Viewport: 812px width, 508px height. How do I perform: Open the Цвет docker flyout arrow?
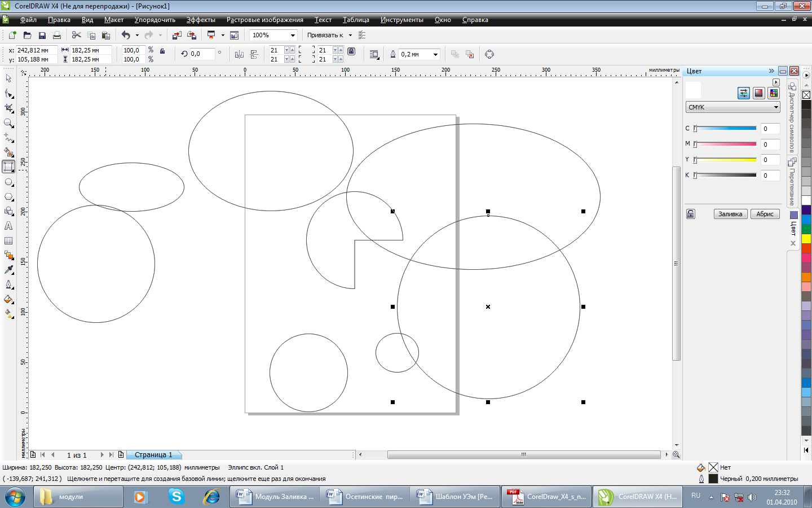click(776, 82)
